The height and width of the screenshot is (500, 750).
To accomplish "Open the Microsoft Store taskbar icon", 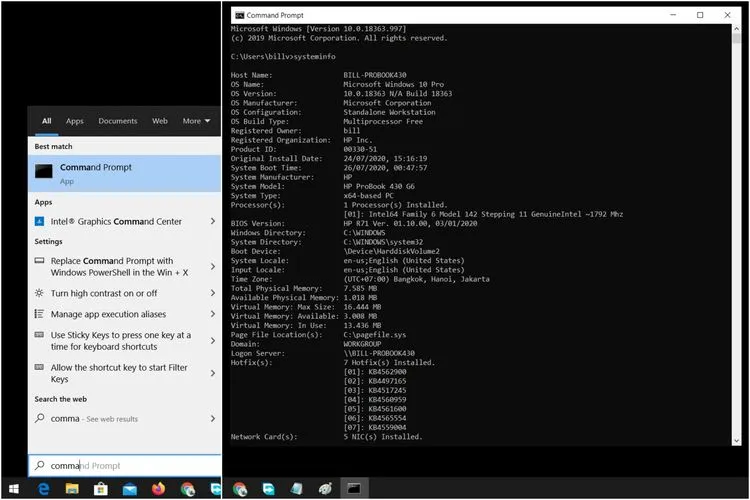I will (x=100, y=489).
